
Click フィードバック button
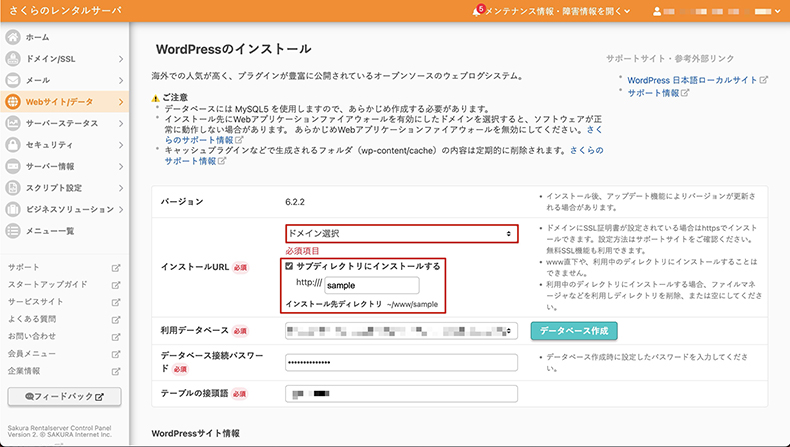click(64, 397)
